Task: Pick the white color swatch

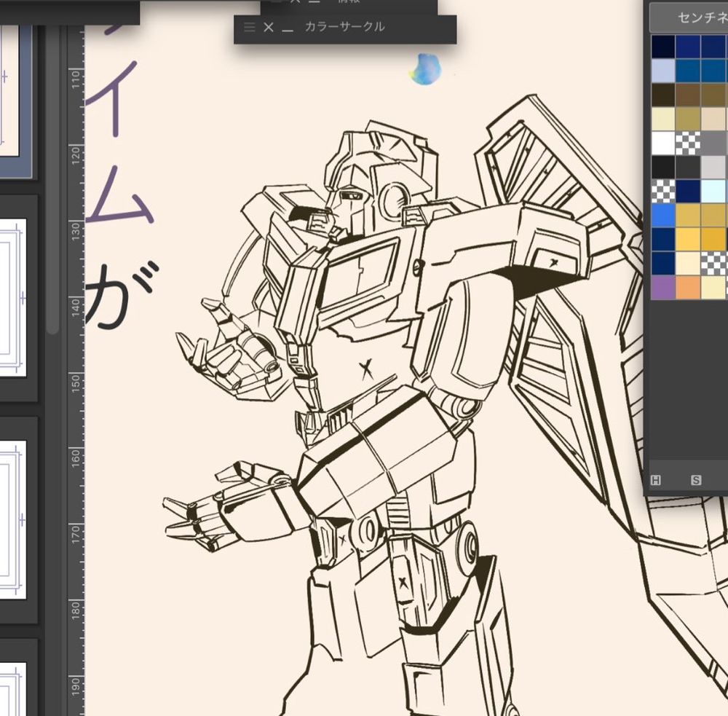Action: (662, 143)
